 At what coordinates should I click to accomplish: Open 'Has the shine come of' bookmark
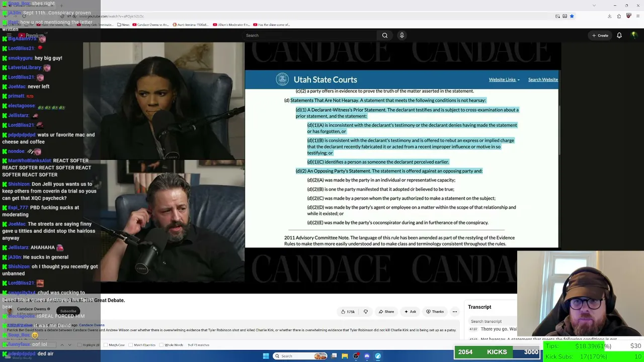[272, 25]
